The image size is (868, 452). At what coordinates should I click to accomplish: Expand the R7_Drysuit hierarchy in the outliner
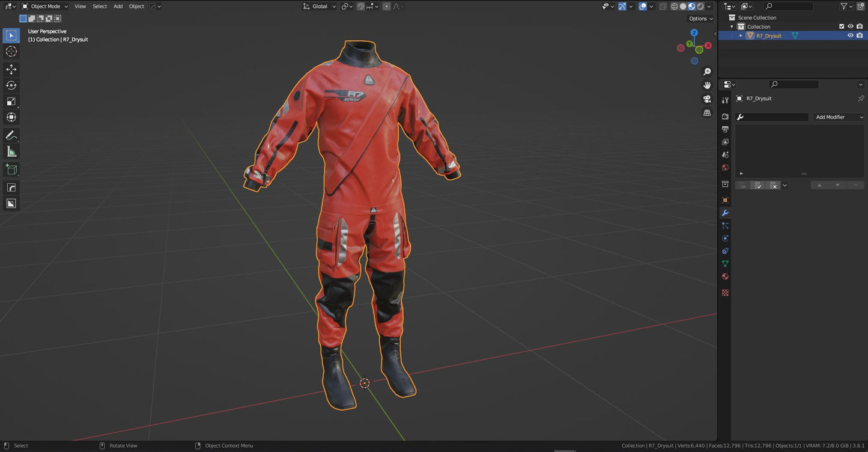point(741,35)
